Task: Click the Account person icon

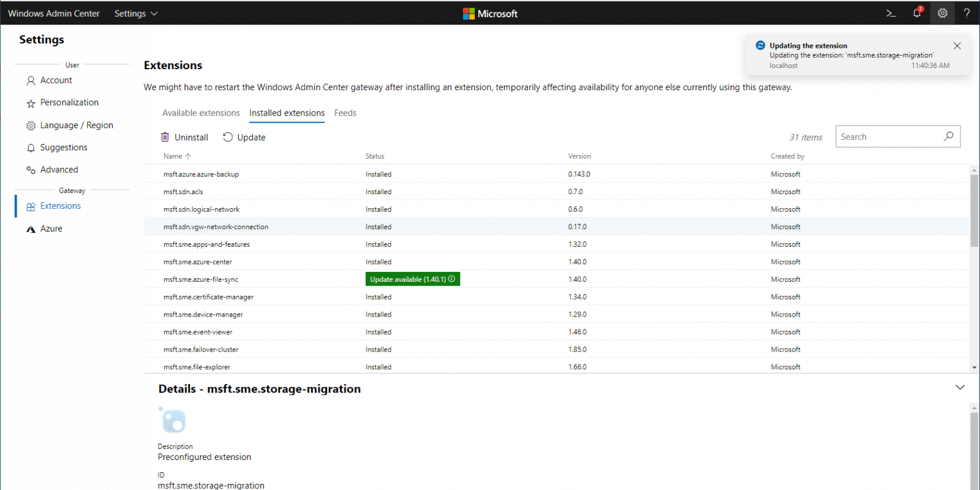Action: click(x=31, y=81)
